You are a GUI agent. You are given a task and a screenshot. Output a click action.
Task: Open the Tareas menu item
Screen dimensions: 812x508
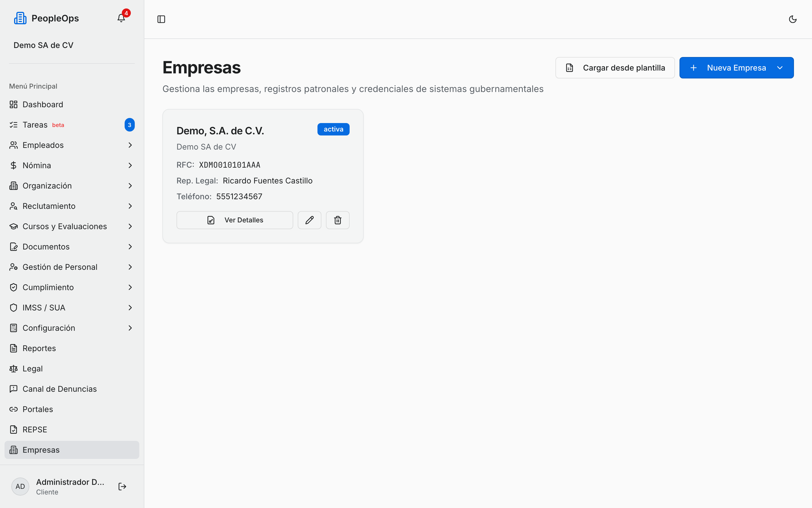[72, 125]
